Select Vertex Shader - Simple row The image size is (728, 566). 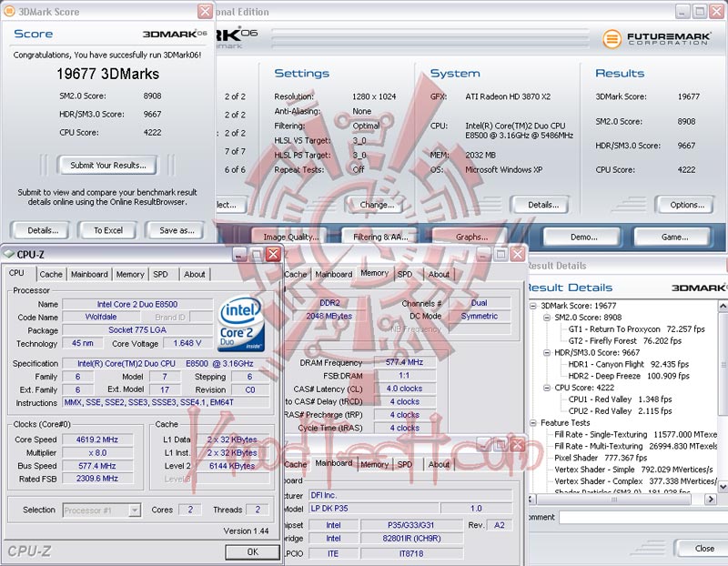[633, 470]
